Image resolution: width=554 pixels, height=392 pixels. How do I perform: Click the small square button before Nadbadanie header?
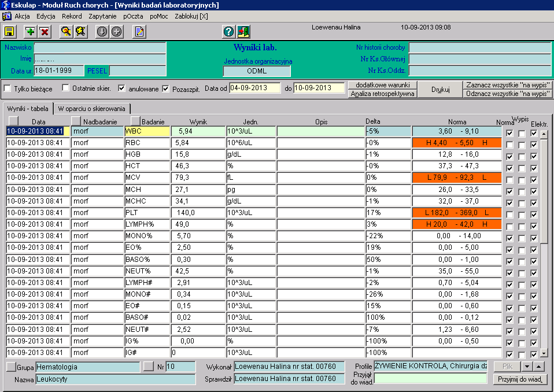[x=76, y=121]
